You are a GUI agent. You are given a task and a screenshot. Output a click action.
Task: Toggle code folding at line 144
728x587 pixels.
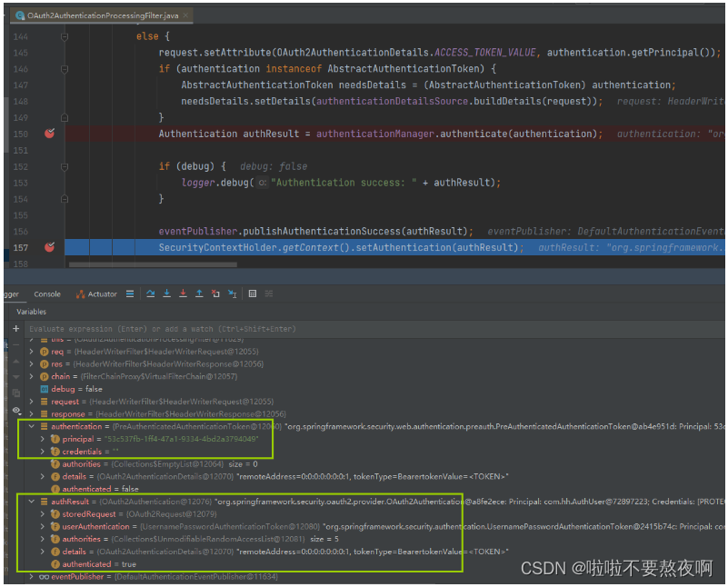65,36
